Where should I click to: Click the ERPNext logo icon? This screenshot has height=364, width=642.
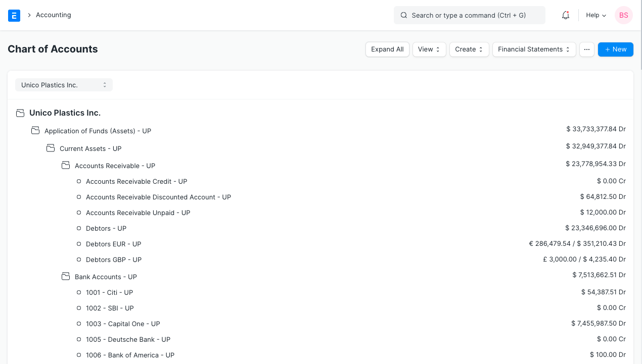click(x=14, y=15)
